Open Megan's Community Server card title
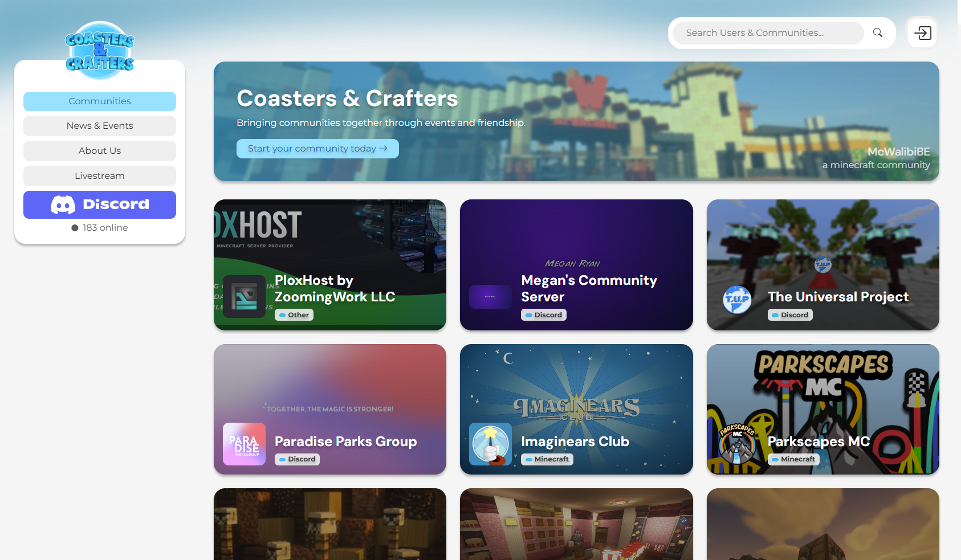Image resolution: width=961 pixels, height=560 pixels. coord(589,289)
